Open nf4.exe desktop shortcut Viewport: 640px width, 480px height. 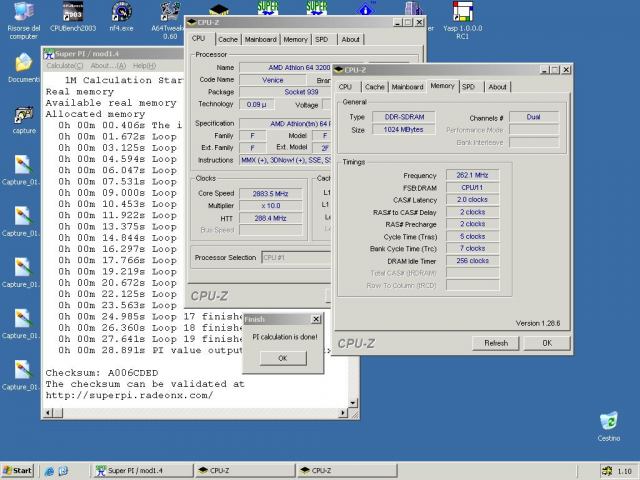pos(121,16)
